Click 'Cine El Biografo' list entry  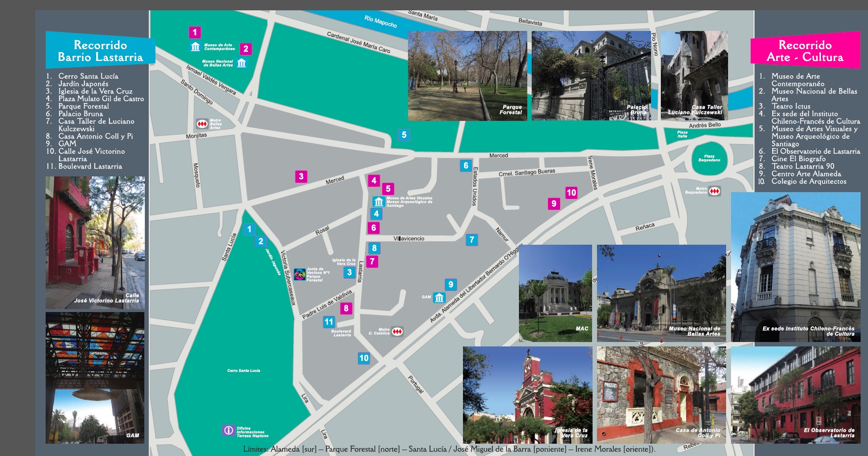pyautogui.click(x=799, y=159)
